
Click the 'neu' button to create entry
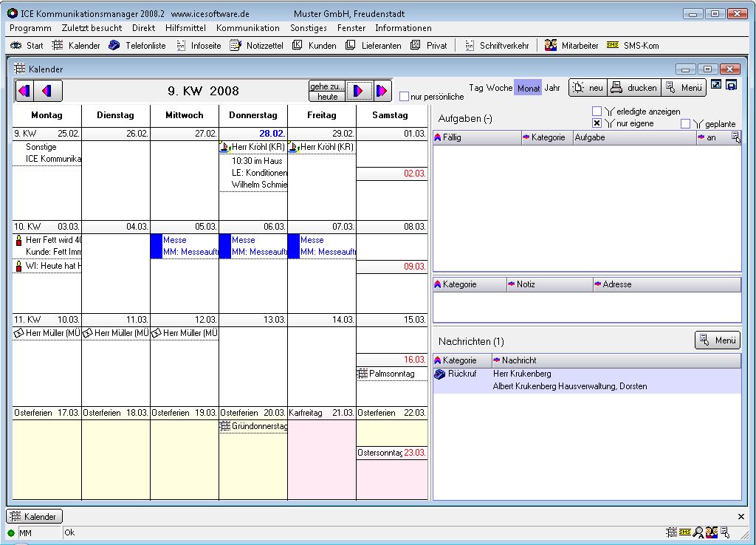tap(588, 88)
